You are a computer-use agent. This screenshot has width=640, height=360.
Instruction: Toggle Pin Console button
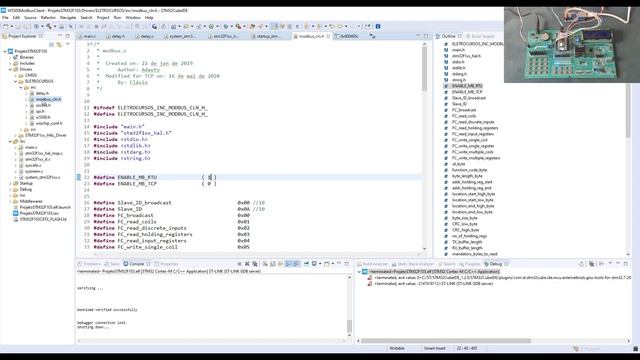[306, 264]
